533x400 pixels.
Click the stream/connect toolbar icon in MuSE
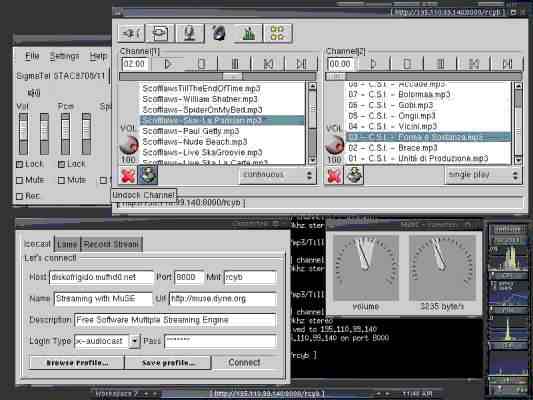[131, 33]
